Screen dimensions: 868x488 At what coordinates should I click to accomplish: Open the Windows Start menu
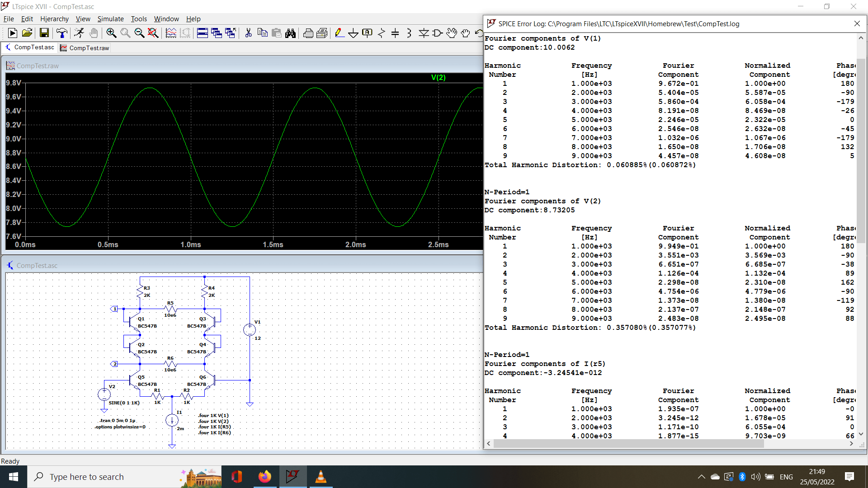coord(14,477)
